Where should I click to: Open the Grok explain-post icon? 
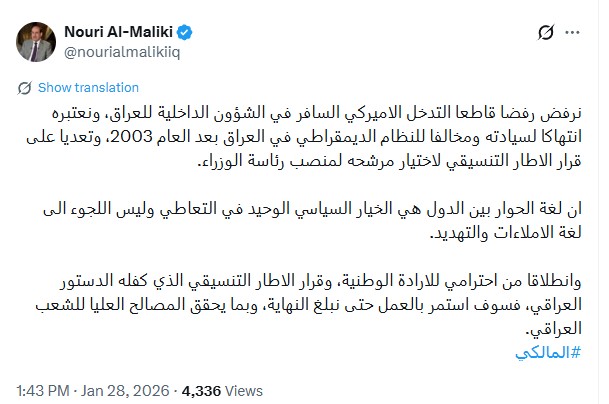(545, 35)
